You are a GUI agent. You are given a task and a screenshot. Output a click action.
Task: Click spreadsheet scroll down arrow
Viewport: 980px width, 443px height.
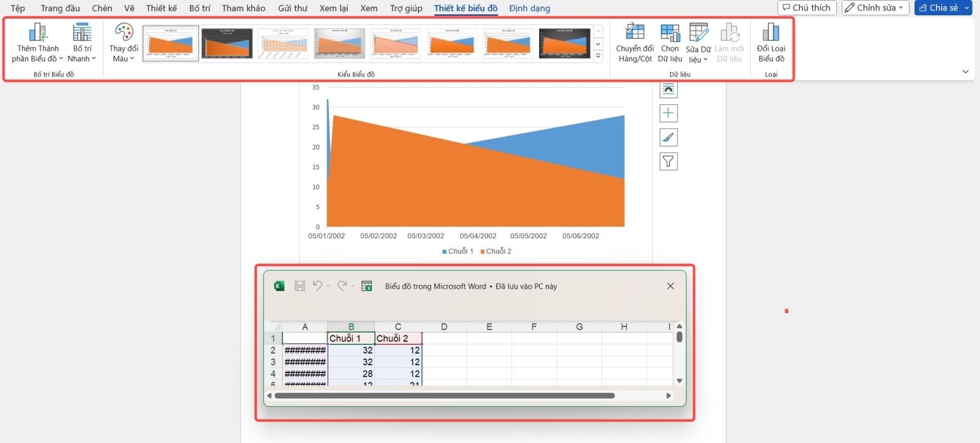[679, 381]
